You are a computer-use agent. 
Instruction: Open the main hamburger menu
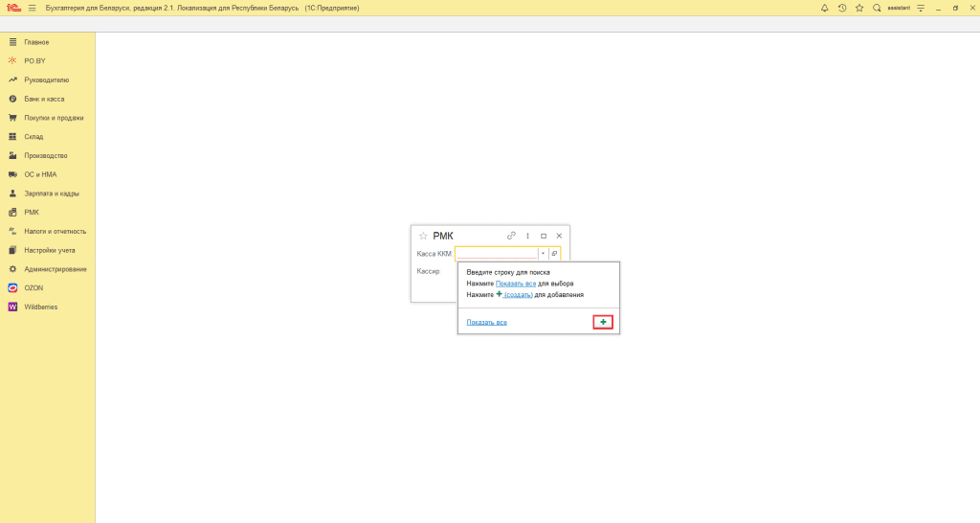pyautogui.click(x=33, y=8)
